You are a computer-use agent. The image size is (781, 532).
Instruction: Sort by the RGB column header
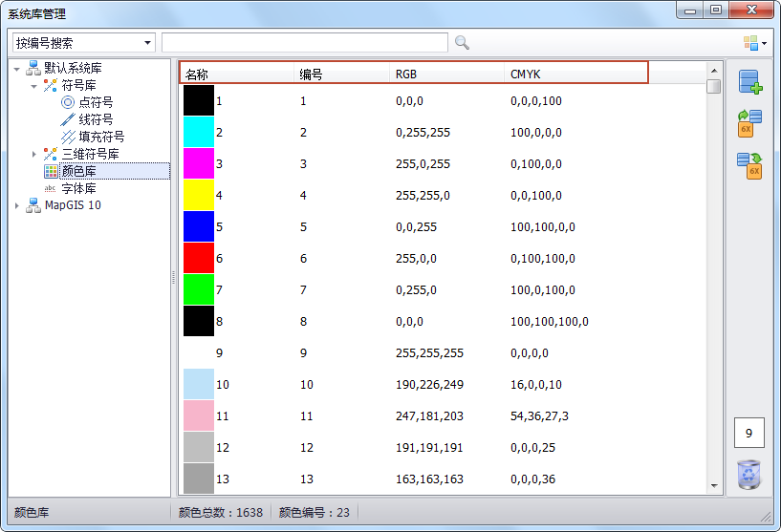tap(445, 74)
